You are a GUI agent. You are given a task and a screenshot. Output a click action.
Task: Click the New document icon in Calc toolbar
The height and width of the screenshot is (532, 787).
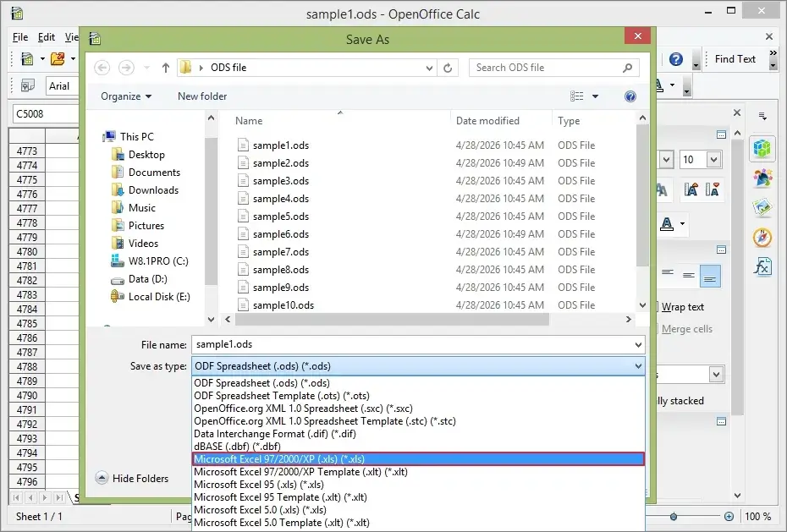click(x=27, y=59)
